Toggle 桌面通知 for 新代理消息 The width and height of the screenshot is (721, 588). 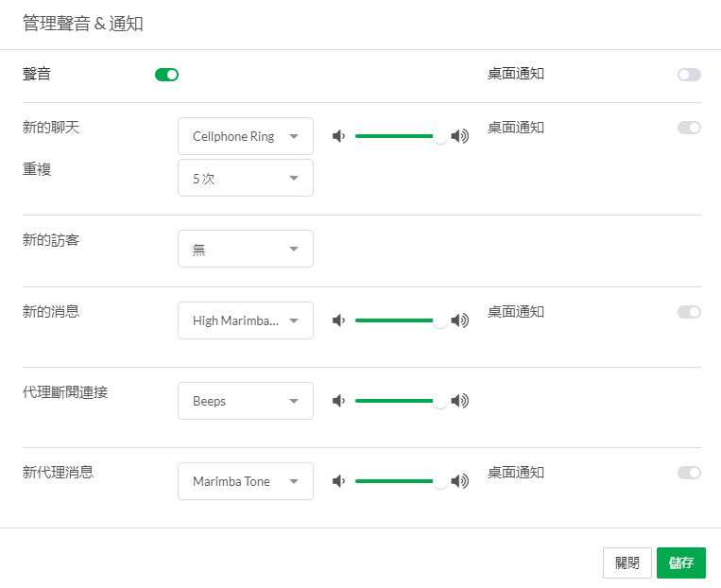coord(689,473)
